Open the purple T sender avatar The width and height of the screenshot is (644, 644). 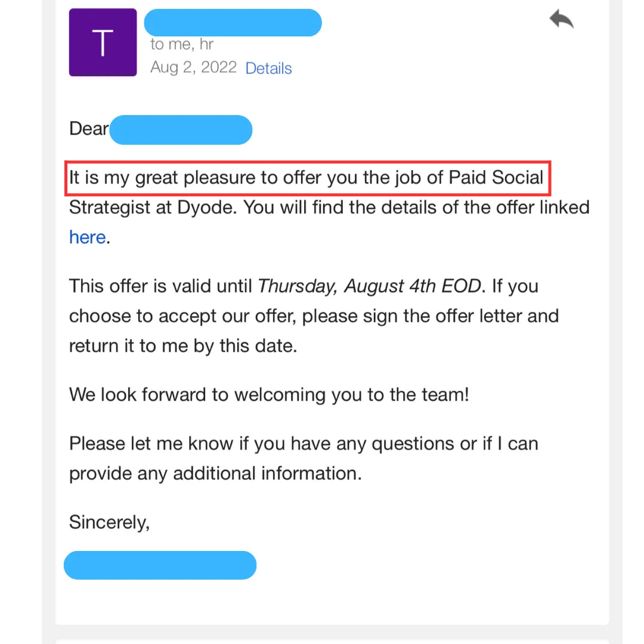(x=103, y=42)
